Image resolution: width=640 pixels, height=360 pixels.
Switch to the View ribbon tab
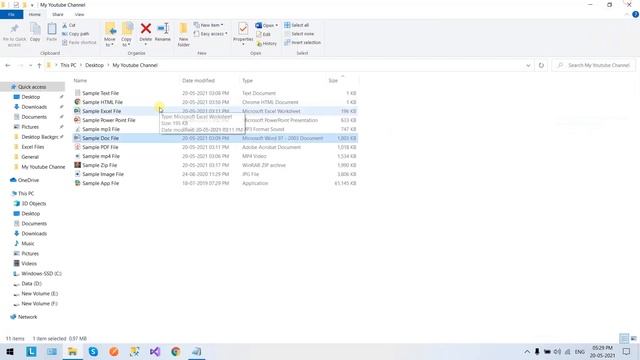tap(80, 14)
